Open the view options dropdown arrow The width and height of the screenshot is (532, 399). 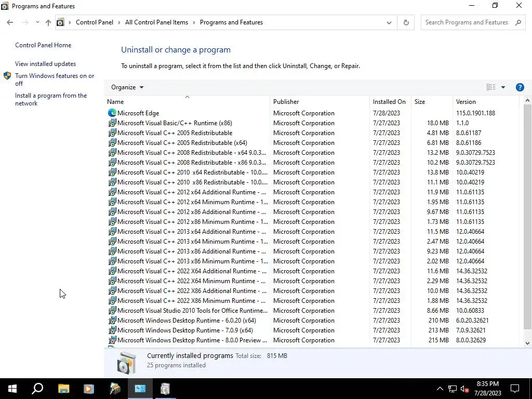(503, 87)
